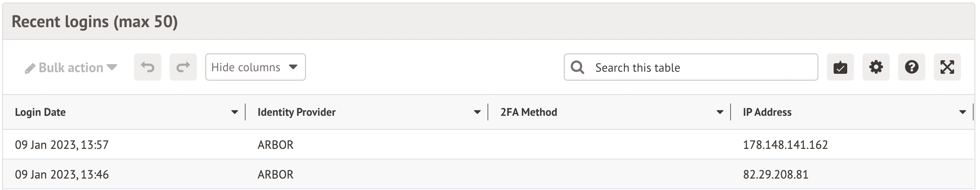Image resolution: width=980 pixels, height=190 pixels.
Task: Click IP address 82.29.208.81 cell
Action: tap(776, 174)
